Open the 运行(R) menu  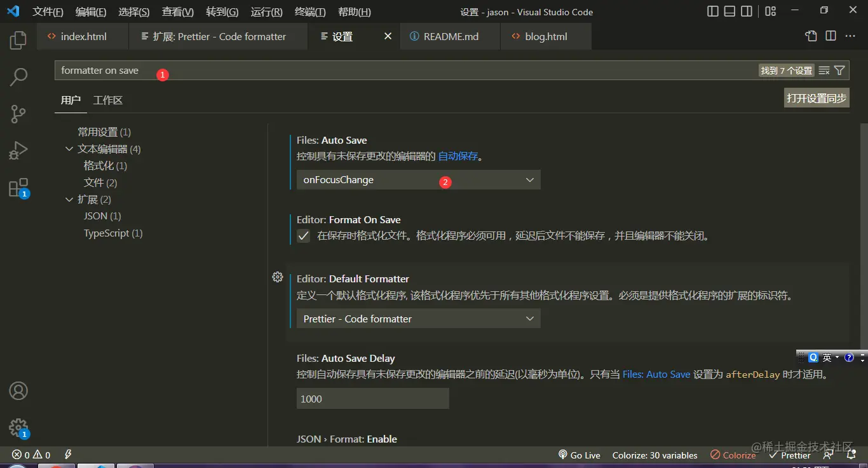267,11
